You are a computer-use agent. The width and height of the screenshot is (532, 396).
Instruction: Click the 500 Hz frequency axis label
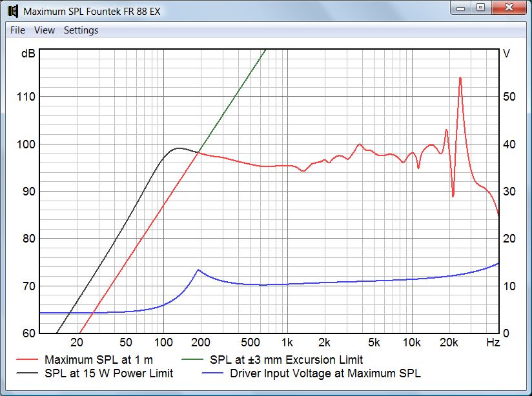(x=251, y=342)
